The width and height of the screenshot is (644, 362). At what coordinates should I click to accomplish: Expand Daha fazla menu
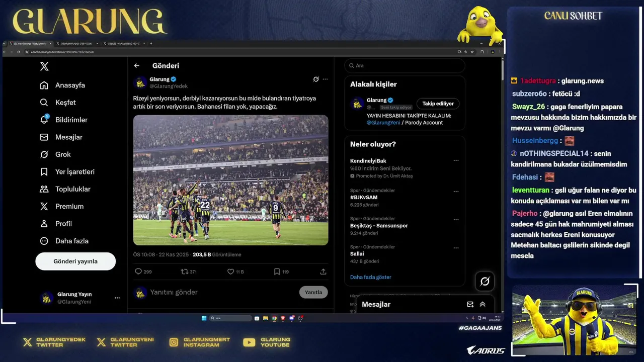tap(64, 241)
